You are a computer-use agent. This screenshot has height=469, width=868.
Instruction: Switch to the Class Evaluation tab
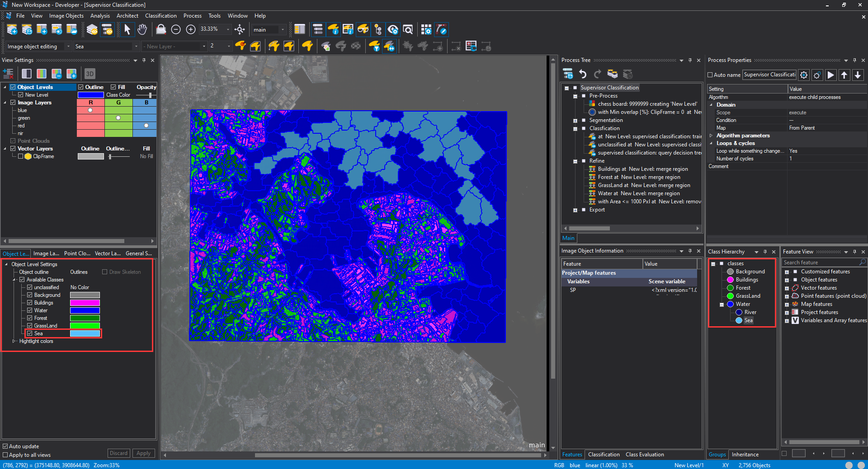tap(645, 455)
